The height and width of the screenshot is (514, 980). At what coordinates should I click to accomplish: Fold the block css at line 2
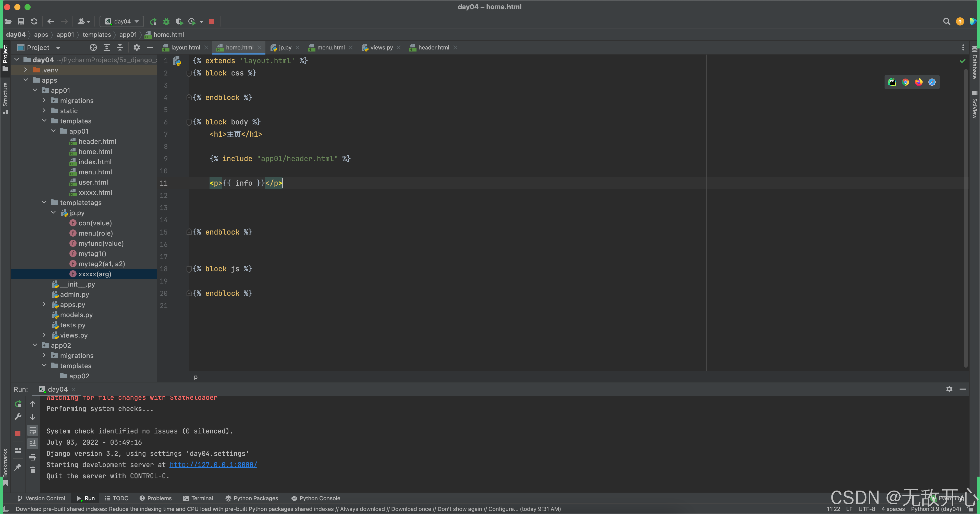click(189, 73)
